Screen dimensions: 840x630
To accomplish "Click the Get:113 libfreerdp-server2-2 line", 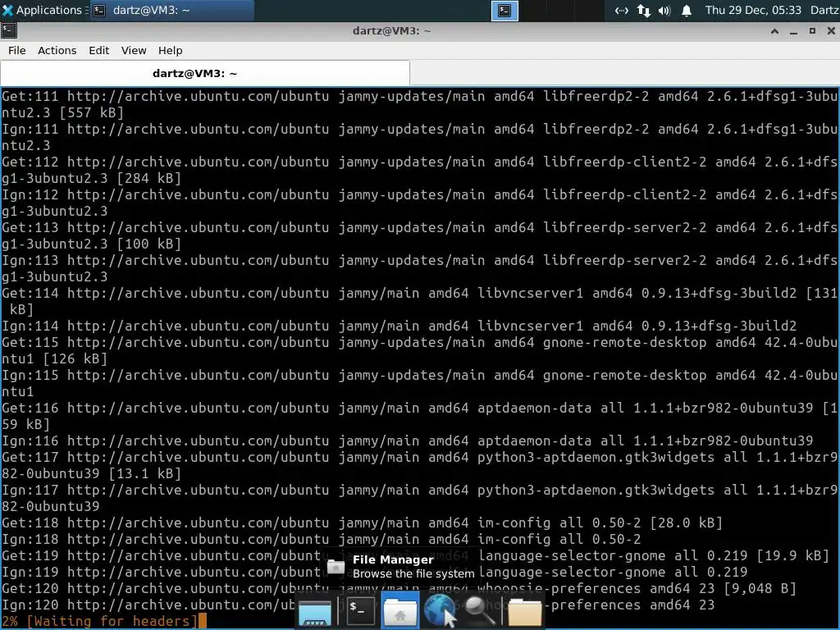I will point(419,235).
